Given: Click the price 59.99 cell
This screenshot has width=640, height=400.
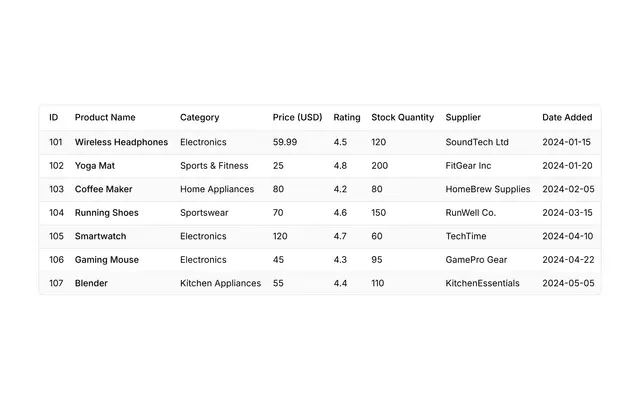Looking at the screenshot, I should 285,142.
